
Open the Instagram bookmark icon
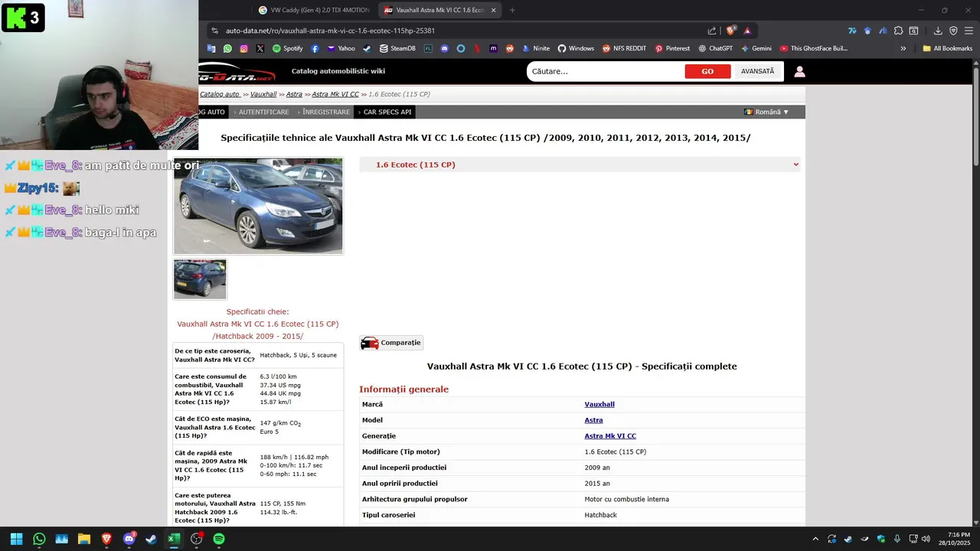coord(243,48)
